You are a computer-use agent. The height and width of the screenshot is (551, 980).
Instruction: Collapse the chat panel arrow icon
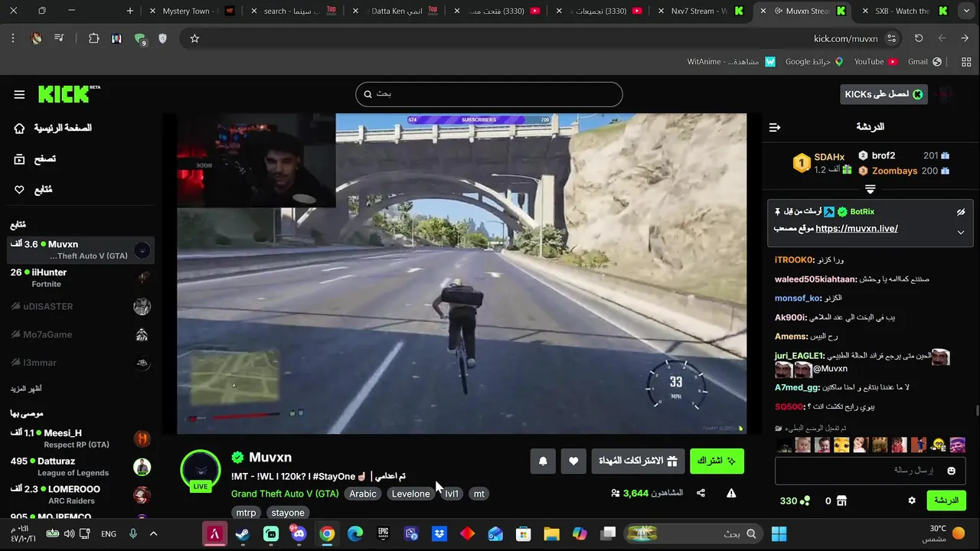coord(775,127)
